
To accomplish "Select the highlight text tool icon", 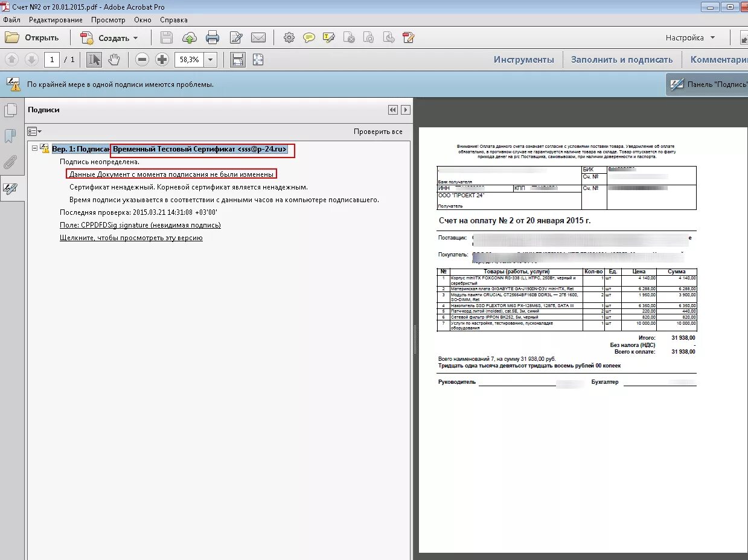I will [329, 37].
